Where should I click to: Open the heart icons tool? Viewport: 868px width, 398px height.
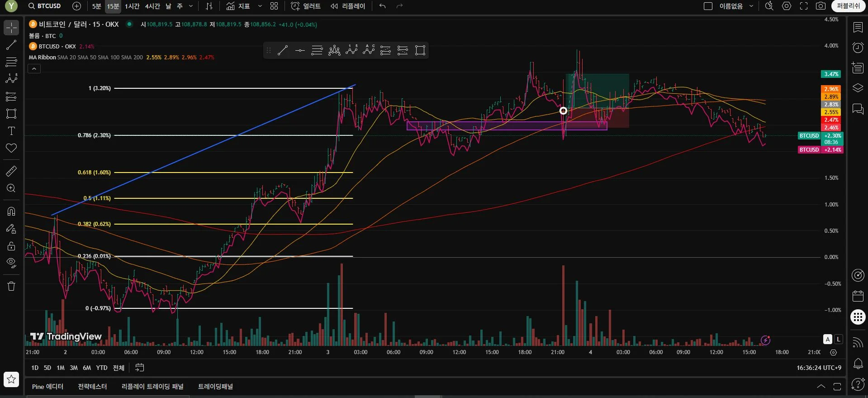pyautogui.click(x=11, y=148)
